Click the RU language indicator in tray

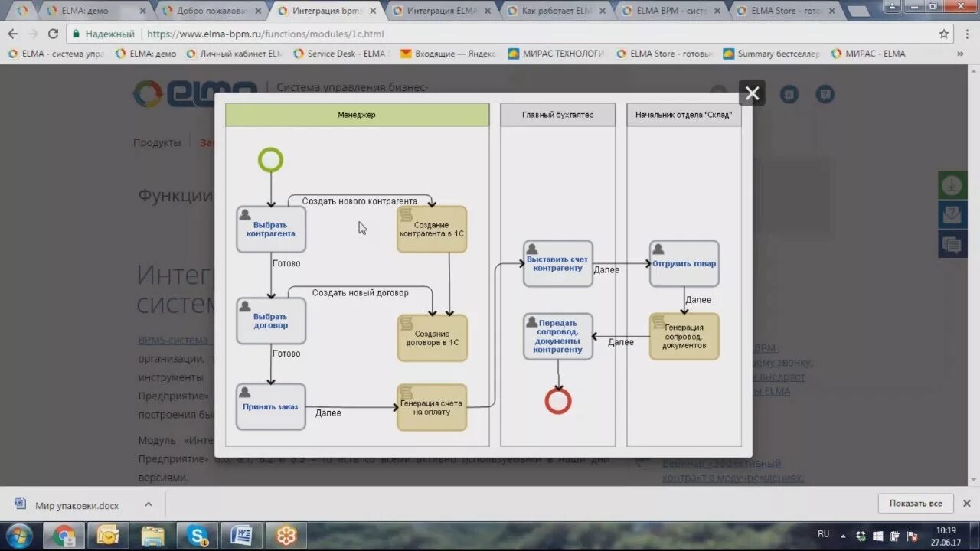coord(824,533)
